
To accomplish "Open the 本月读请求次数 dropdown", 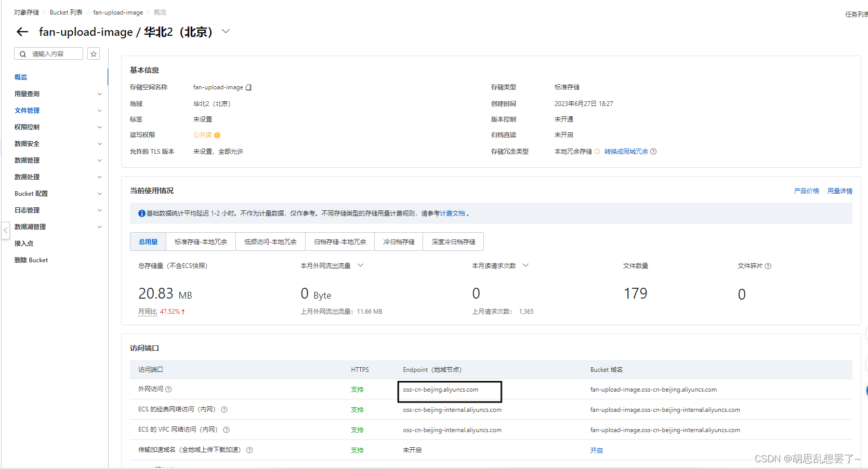I will pos(525,265).
